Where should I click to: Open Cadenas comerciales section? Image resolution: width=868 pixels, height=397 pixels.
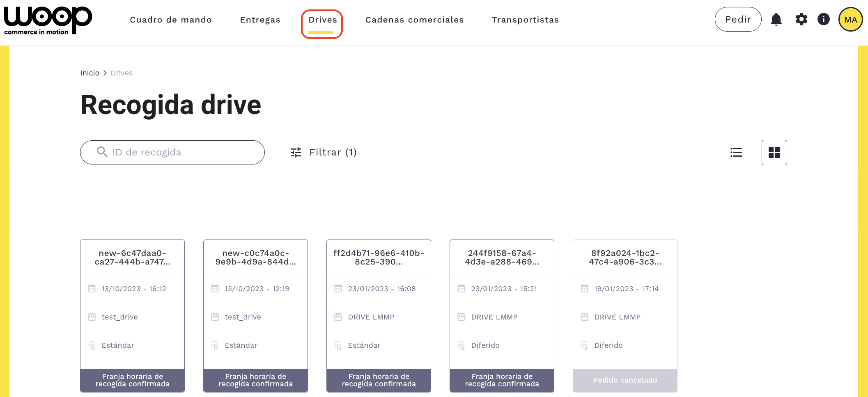click(x=414, y=20)
